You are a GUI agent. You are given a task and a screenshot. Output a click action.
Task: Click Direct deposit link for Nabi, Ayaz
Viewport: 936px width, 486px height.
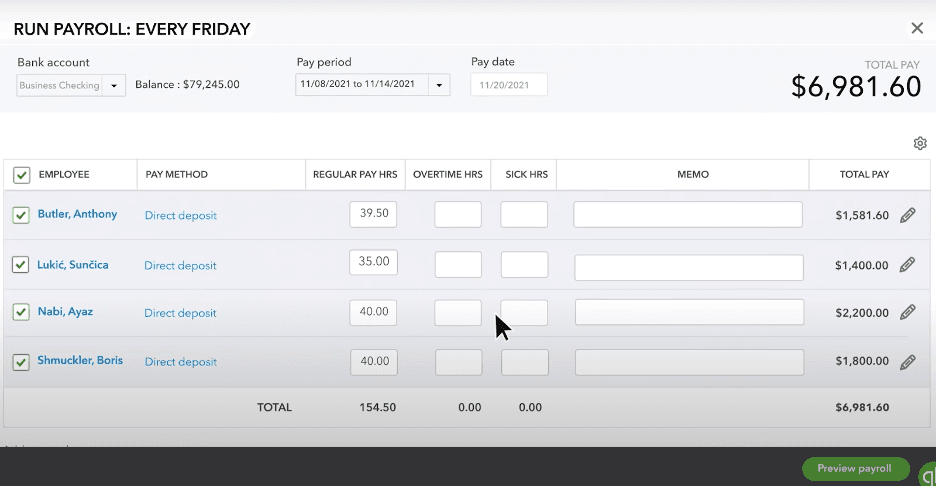pos(180,313)
